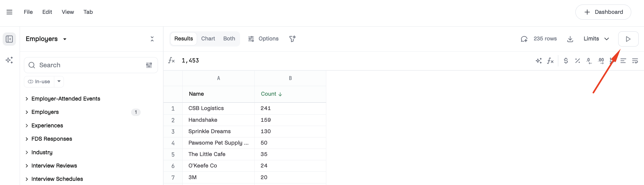Image resolution: width=644 pixels, height=185 pixels.
Task: Select the CSB Logistics cell
Action: 219,108
